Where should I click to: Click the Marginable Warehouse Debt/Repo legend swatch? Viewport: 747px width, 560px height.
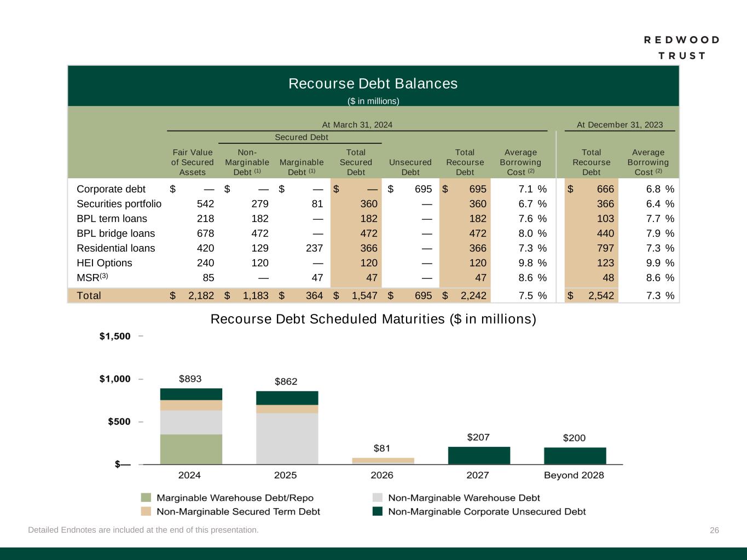[x=146, y=498]
